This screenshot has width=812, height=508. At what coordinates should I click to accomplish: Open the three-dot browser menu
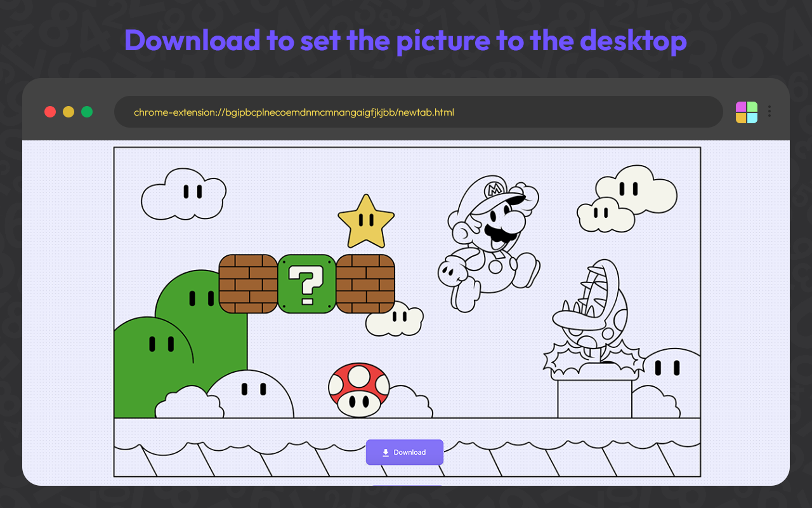pyautogui.click(x=769, y=112)
